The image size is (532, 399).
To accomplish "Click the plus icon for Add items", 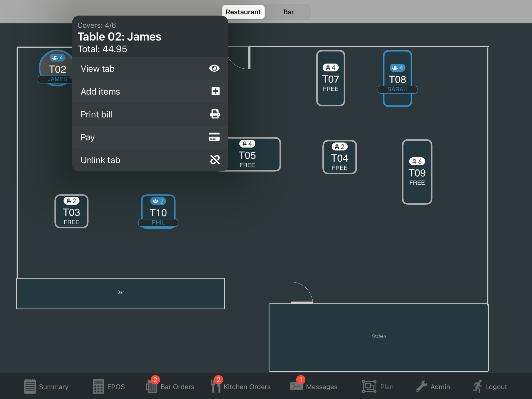I will click(215, 91).
